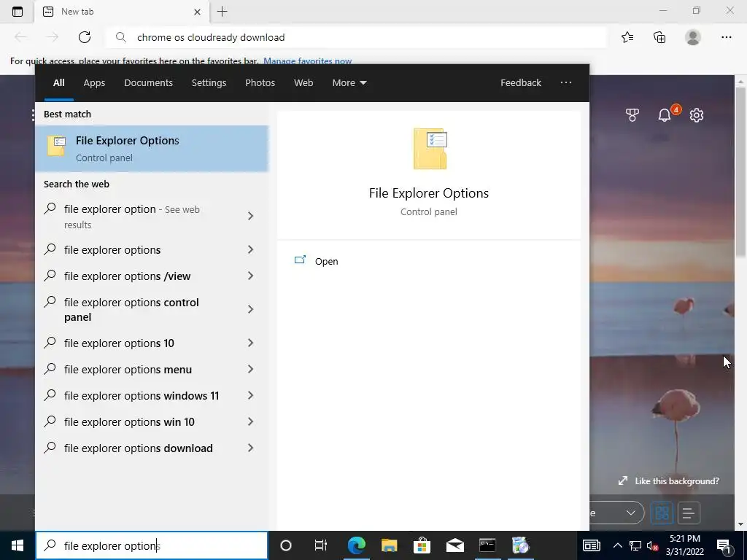Expand the More filter dropdown
The height and width of the screenshot is (560, 747).
(x=349, y=83)
